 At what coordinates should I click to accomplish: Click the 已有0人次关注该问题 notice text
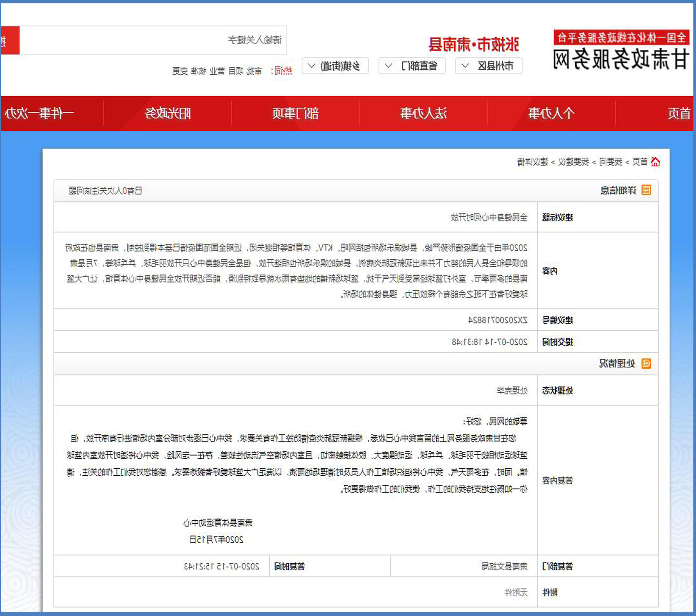pos(105,191)
